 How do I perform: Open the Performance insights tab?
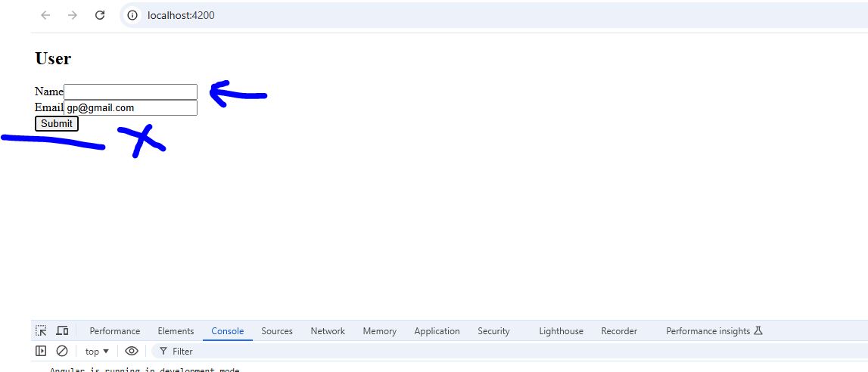point(714,331)
